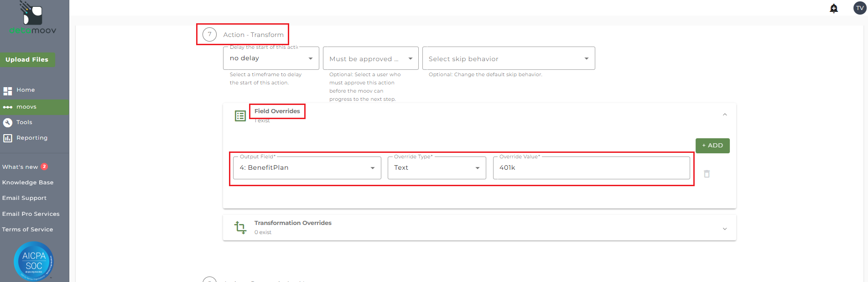
Task: Click the datamoov logo
Action: click(32, 18)
